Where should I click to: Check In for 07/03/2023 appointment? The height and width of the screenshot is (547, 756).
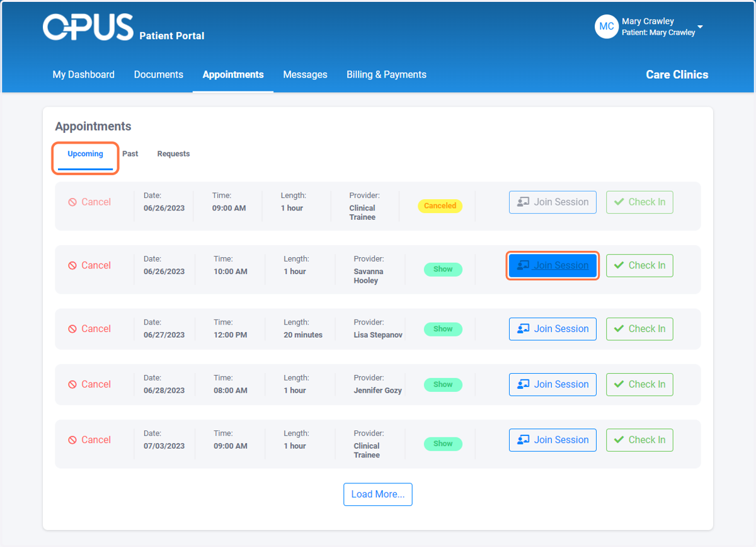pos(639,440)
